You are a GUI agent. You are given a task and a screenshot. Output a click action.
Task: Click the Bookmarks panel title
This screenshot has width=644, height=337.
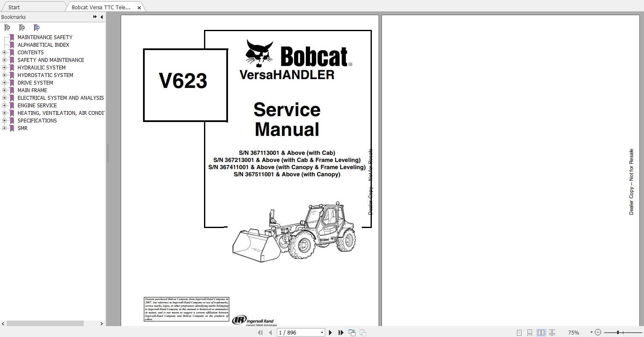coord(13,17)
